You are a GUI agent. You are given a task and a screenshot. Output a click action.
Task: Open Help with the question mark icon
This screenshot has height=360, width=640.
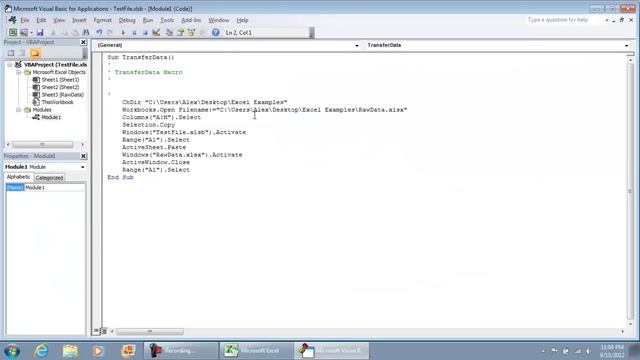point(216,32)
